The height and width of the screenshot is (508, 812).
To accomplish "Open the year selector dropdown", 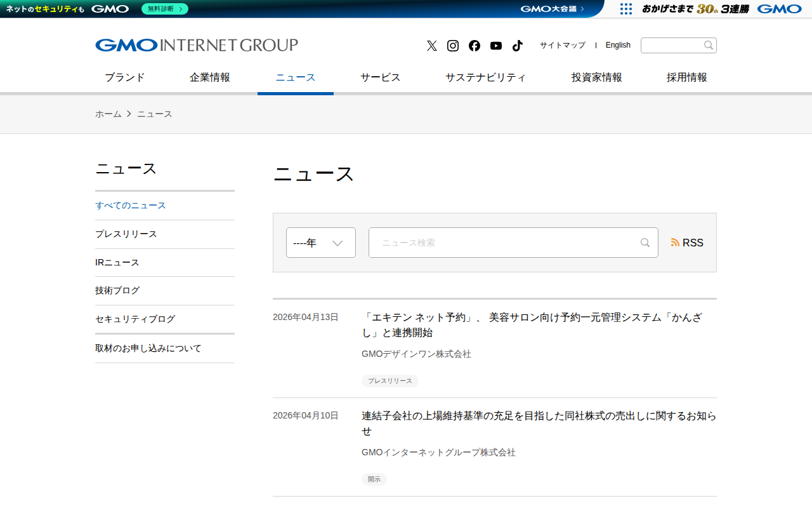I will (321, 243).
